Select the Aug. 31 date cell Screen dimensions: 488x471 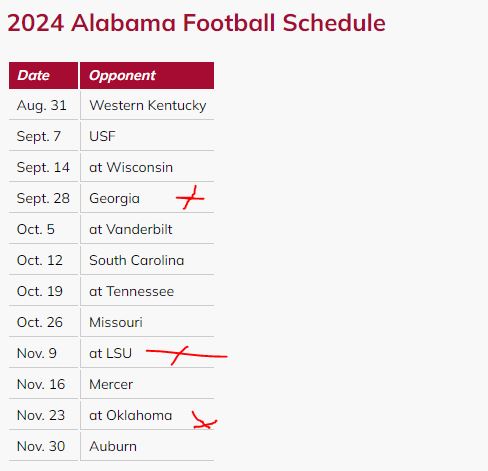click(43, 105)
